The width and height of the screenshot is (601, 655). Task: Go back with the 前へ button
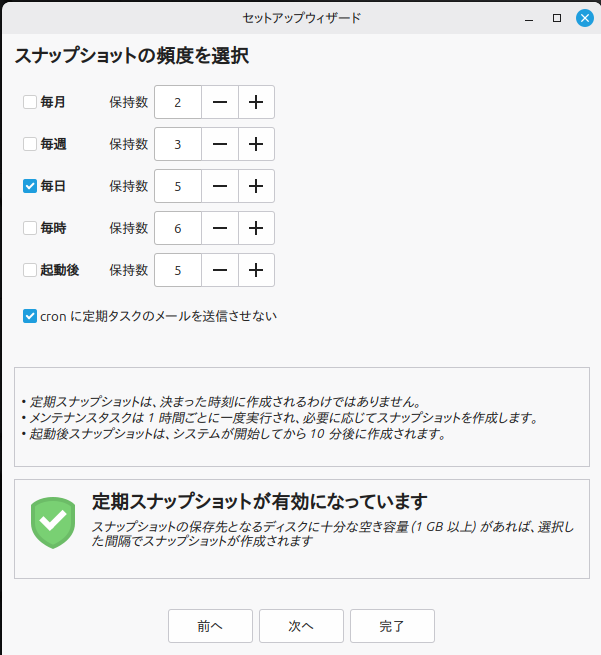point(210,626)
